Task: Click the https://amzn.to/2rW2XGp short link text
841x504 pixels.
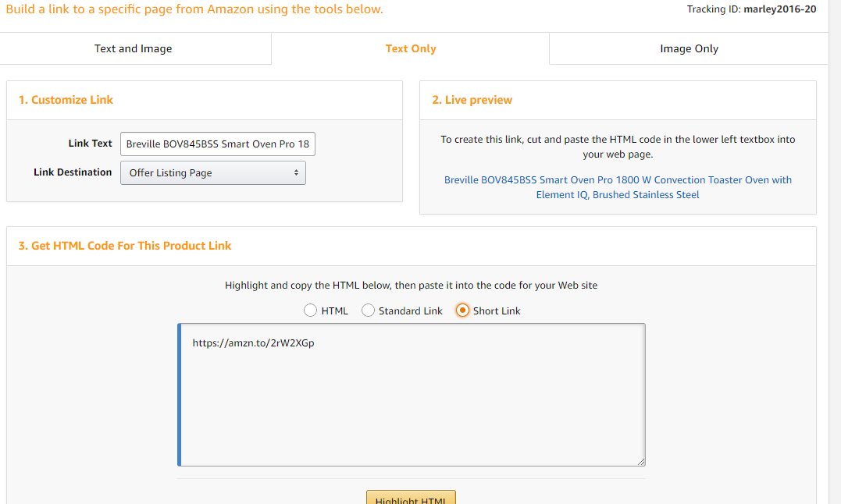Action: coord(253,343)
